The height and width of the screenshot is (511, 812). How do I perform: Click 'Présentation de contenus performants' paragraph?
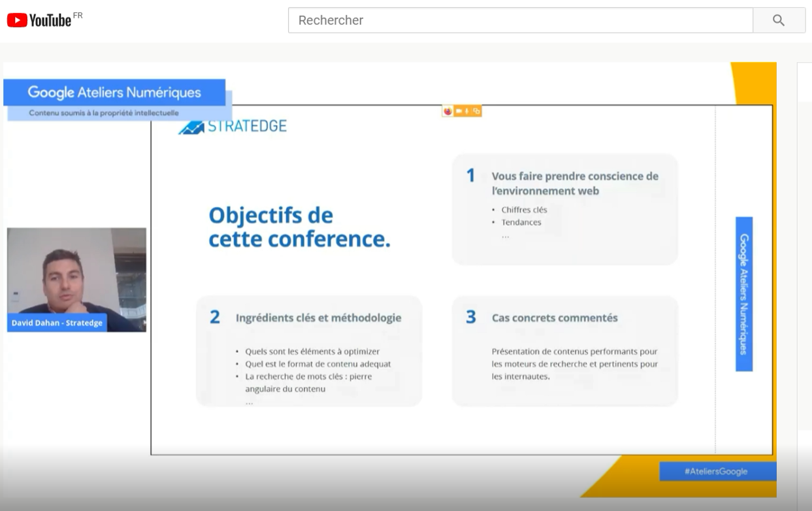[575, 364]
